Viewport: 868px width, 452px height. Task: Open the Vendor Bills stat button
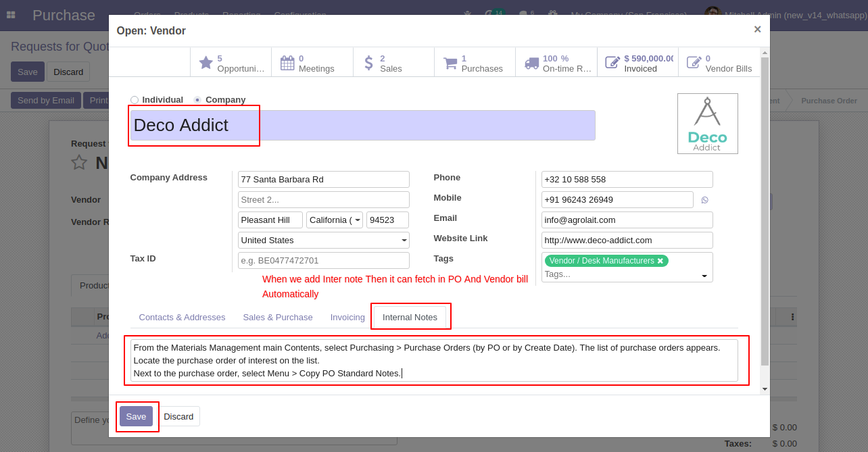719,63
